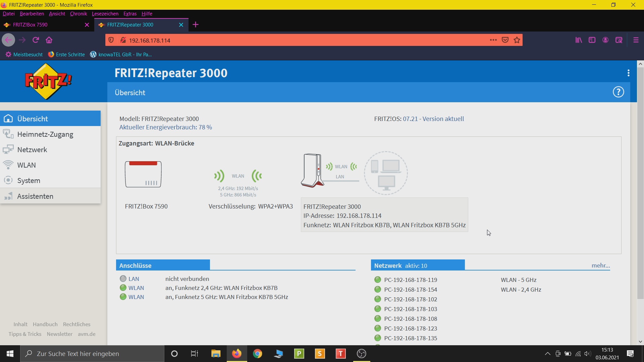Click the avm.de footer link
The width and height of the screenshot is (644, 362).
87,334
